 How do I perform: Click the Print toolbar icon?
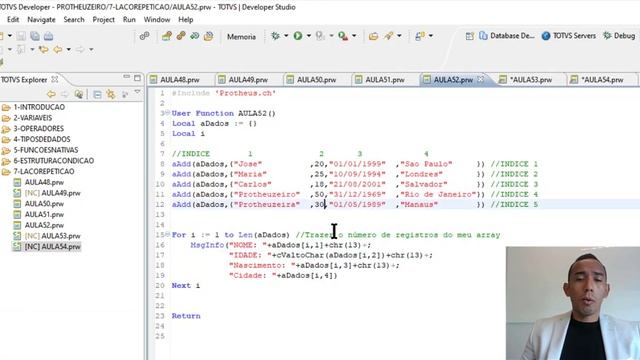point(48,36)
